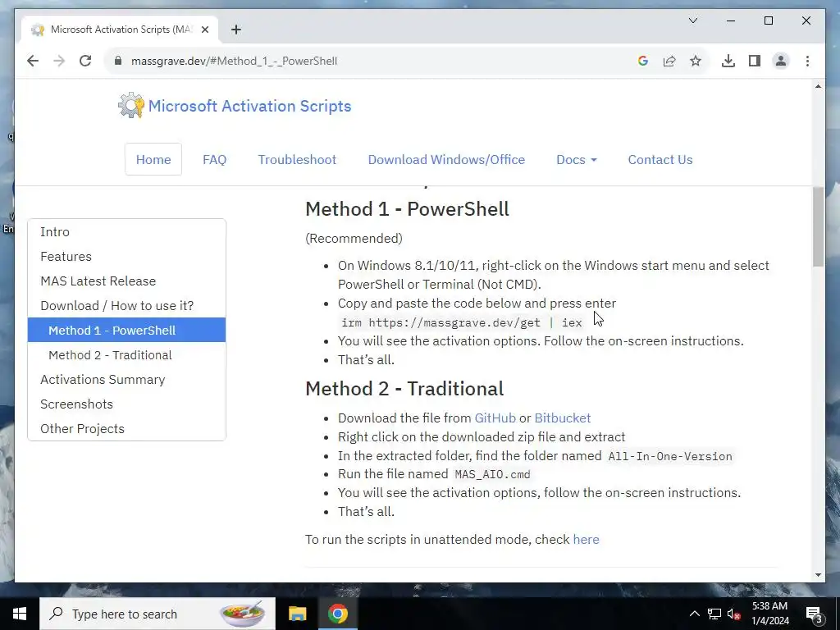Jump to Intro in sidebar
The image size is (840, 630).
(x=126, y=232)
